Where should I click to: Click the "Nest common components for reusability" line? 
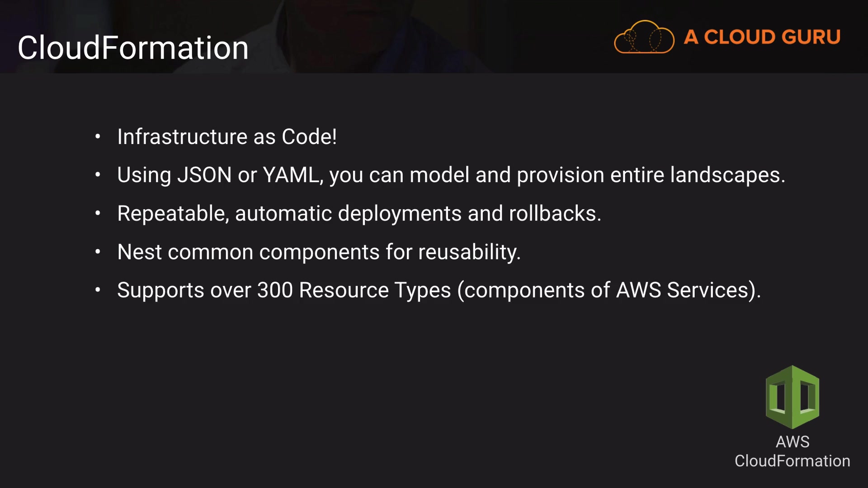[319, 252]
